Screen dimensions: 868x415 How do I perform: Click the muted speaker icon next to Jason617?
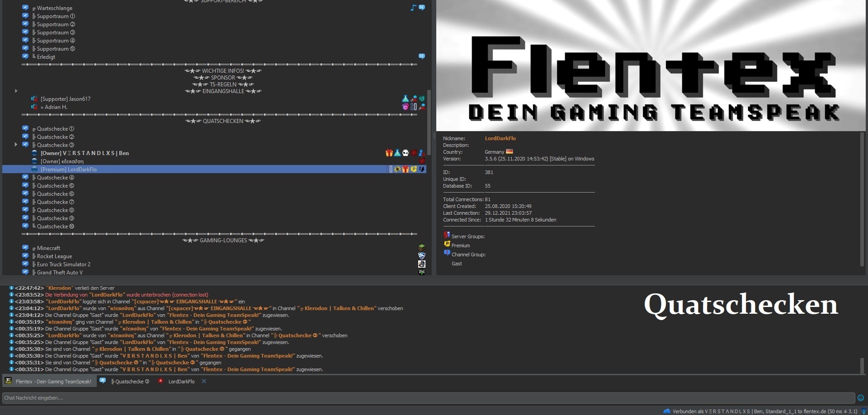[x=34, y=99]
